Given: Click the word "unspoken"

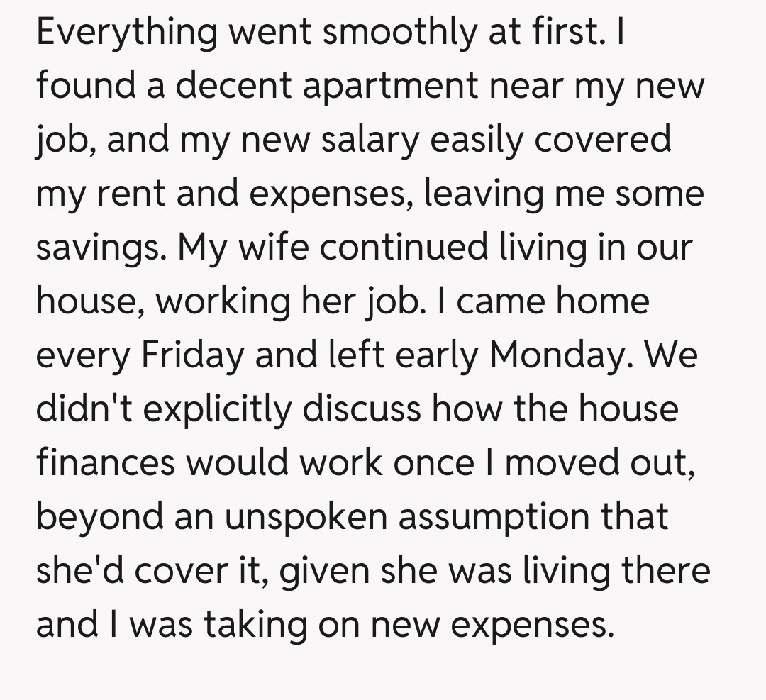Looking at the screenshot, I should pos(306,517).
